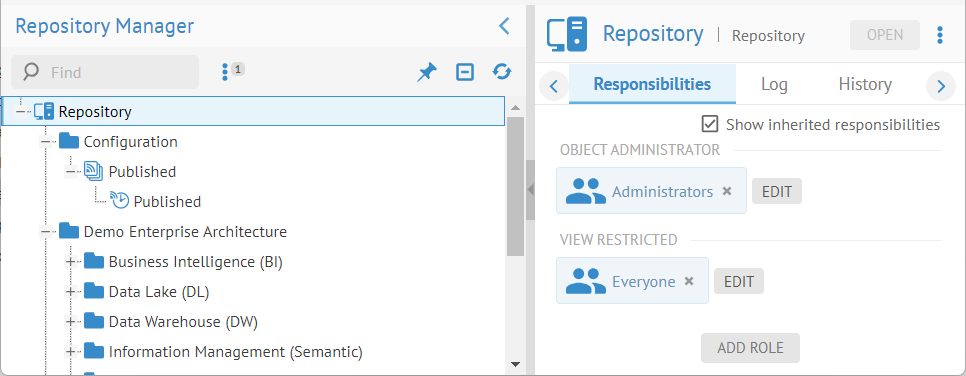This screenshot has width=966, height=376.
Task: Click the VIEW RESTRICTED section heading
Action: [619, 240]
